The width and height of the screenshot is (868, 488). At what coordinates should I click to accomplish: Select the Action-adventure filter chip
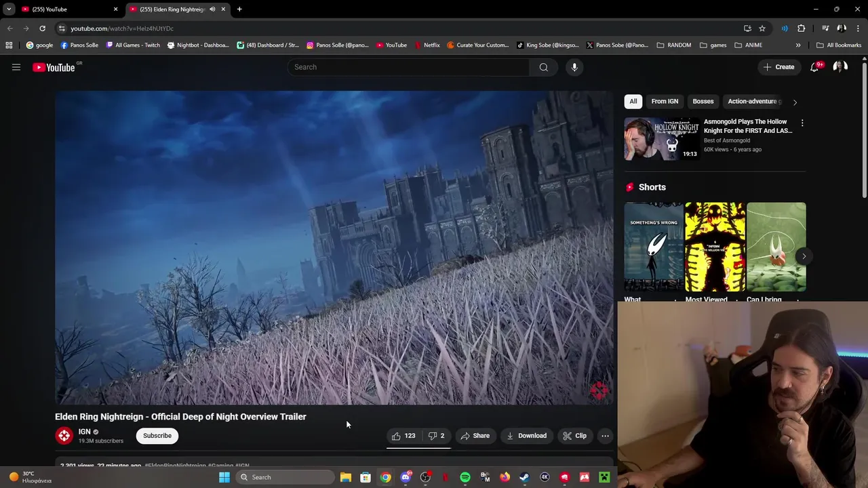coord(752,102)
